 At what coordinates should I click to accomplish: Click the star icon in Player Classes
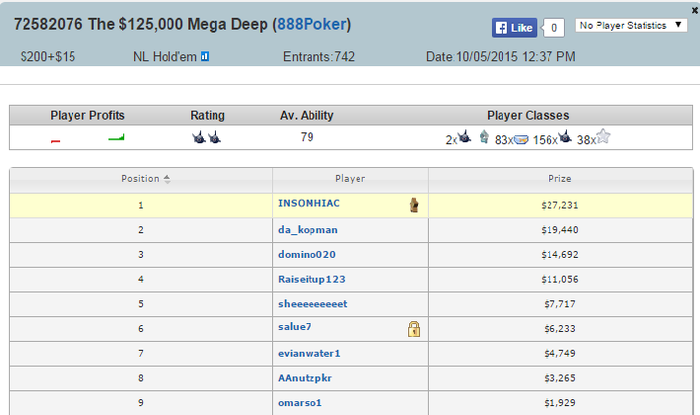pyautogui.click(x=602, y=138)
